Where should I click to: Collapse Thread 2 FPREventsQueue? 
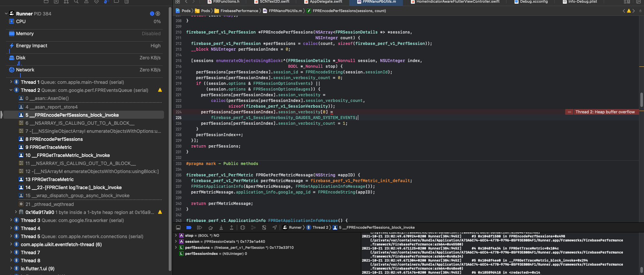tap(11, 90)
